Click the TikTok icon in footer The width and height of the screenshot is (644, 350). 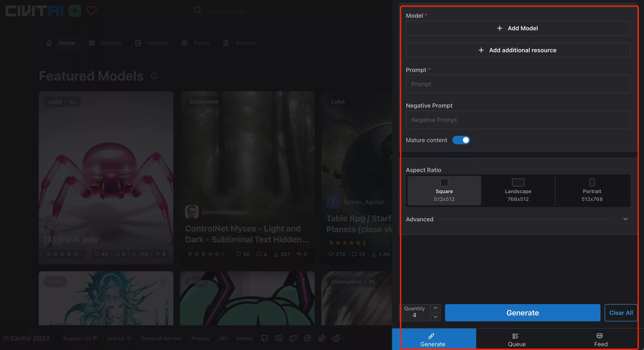tap(322, 338)
